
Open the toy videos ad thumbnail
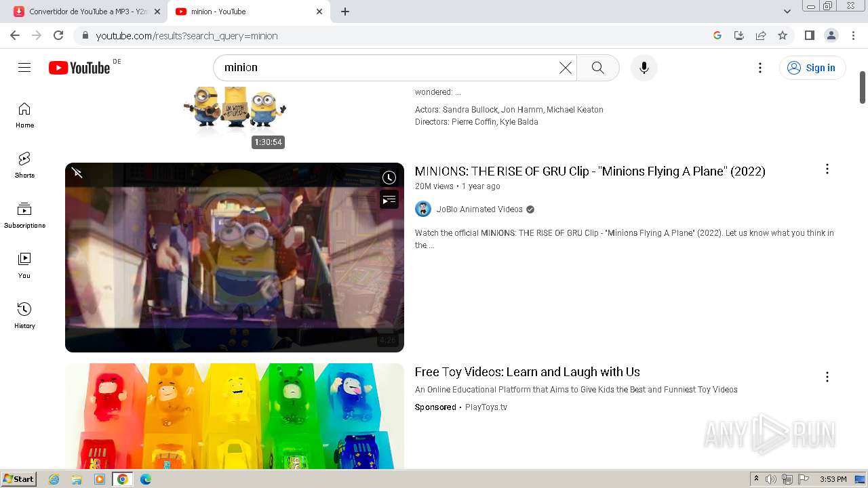235,416
